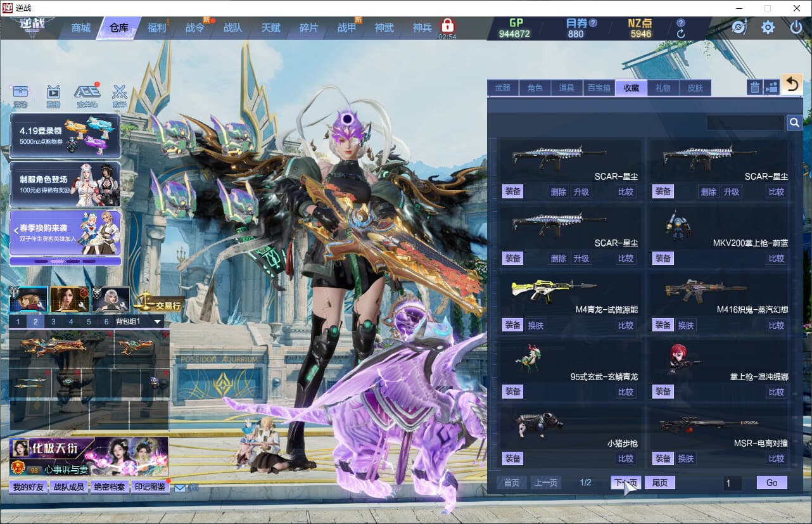Viewport: 812px width, 524px height.
Task: Click the M4青龙-试做源能 weapon image
Action: click(554, 291)
